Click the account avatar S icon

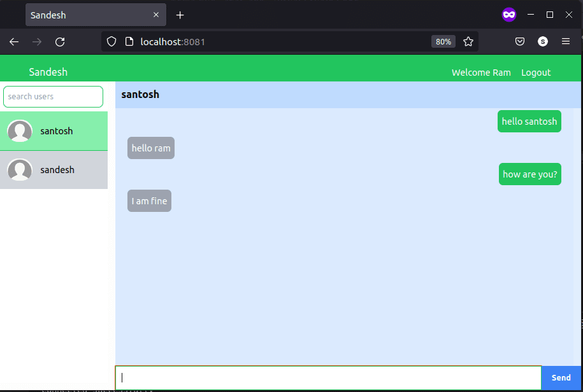pyautogui.click(x=542, y=41)
